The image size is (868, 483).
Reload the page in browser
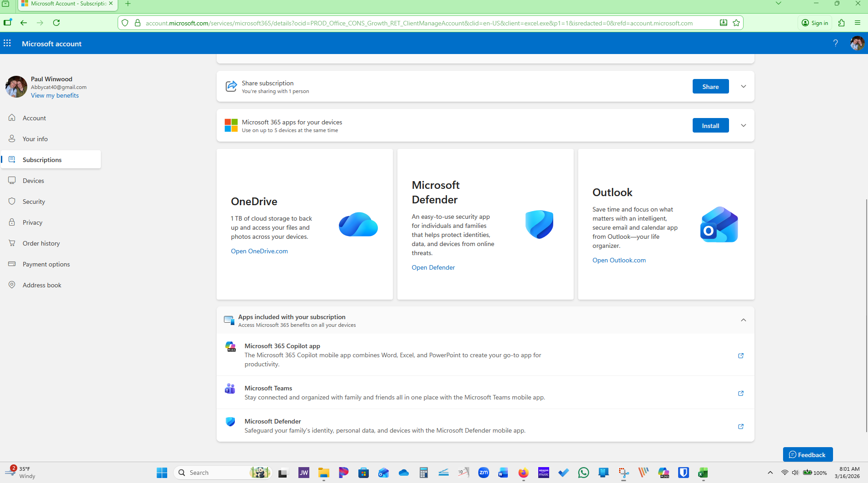(56, 23)
